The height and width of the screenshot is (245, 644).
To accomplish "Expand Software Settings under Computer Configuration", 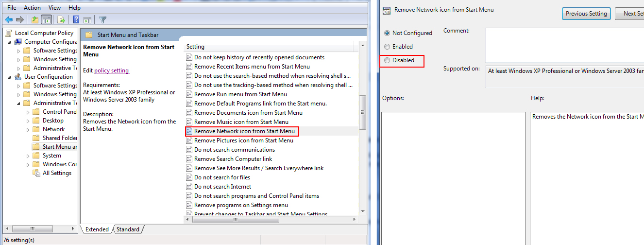I will (19, 51).
